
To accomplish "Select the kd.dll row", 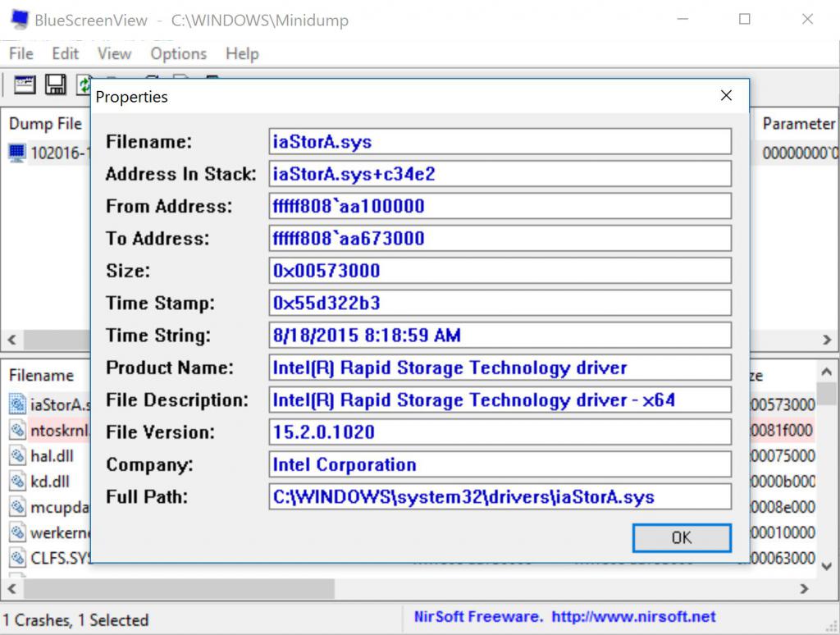I will click(50, 482).
